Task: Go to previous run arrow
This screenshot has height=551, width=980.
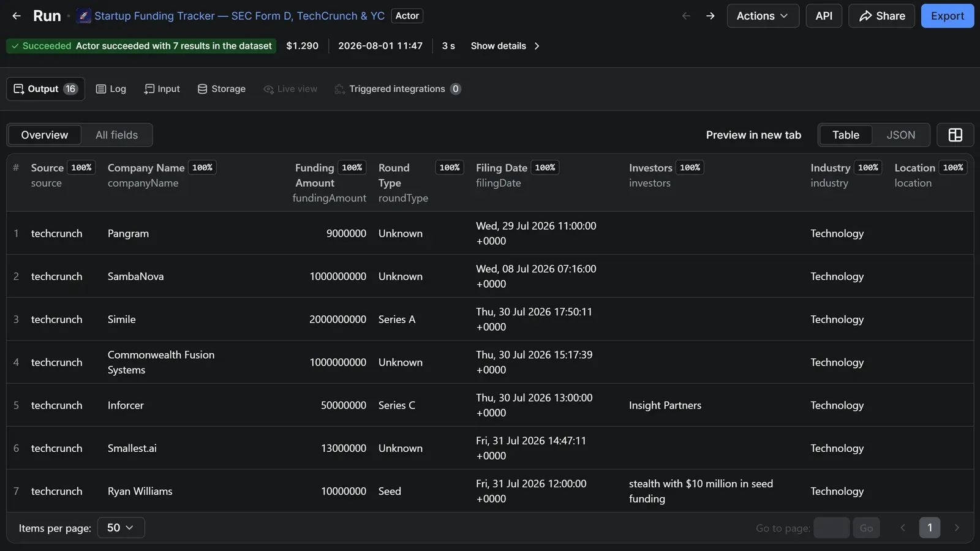Action: pyautogui.click(x=686, y=16)
